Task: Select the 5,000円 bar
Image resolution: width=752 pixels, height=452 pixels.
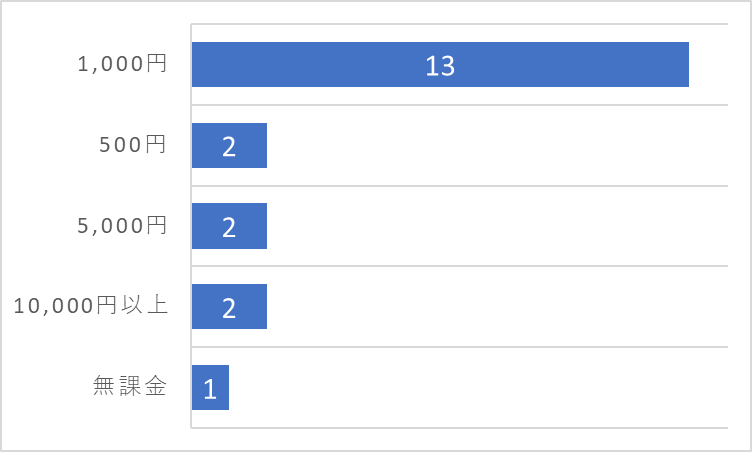Action: click(229, 226)
